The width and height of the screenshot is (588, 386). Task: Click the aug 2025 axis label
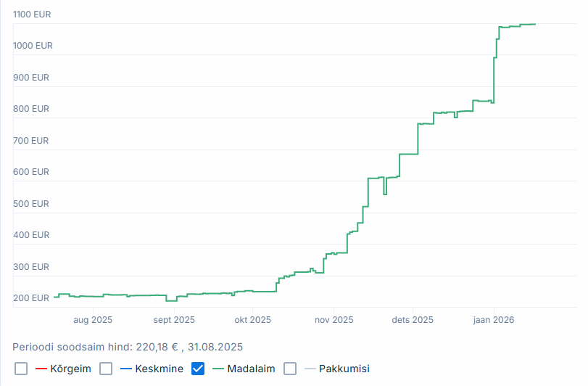[92, 319]
